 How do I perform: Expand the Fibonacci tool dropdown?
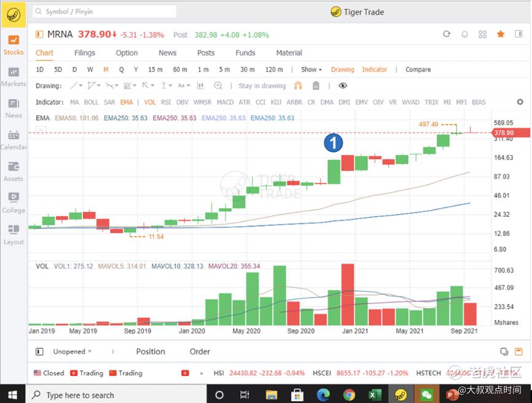(135, 85)
